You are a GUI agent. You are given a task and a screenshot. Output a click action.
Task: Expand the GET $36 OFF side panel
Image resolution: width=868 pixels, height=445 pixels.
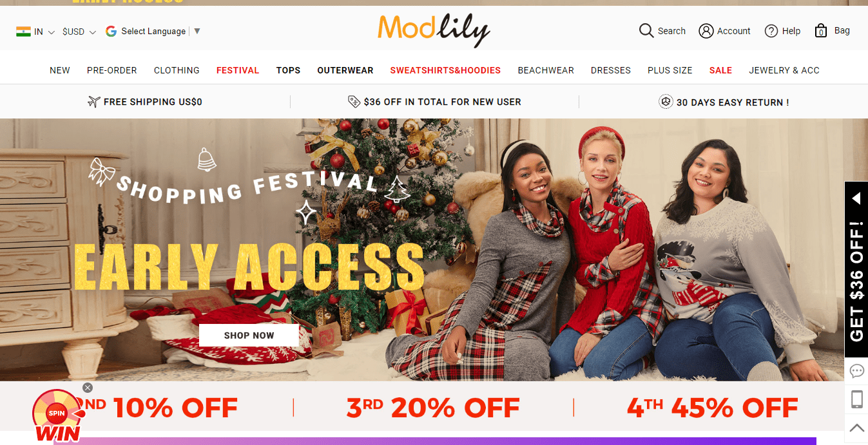point(856,269)
